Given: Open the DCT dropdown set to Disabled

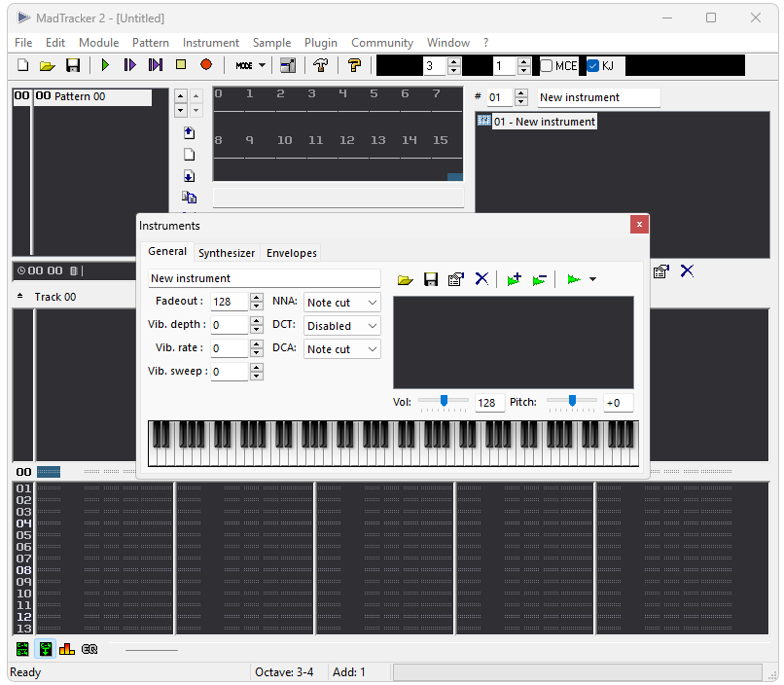Looking at the screenshot, I should pos(342,326).
